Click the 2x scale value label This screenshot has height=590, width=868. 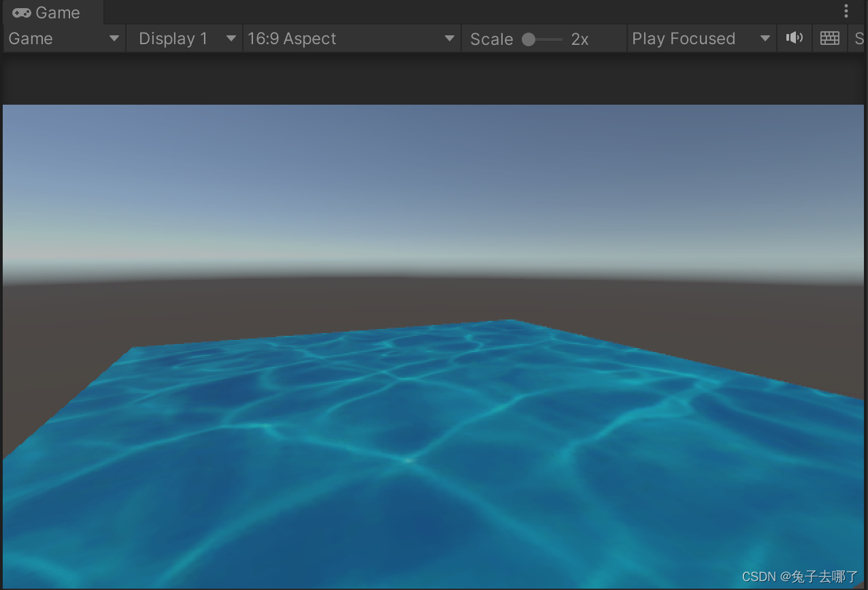click(x=580, y=39)
